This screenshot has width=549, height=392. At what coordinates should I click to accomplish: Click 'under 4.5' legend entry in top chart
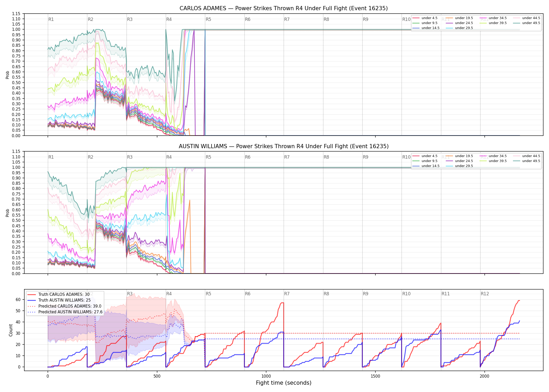(x=425, y=18)
